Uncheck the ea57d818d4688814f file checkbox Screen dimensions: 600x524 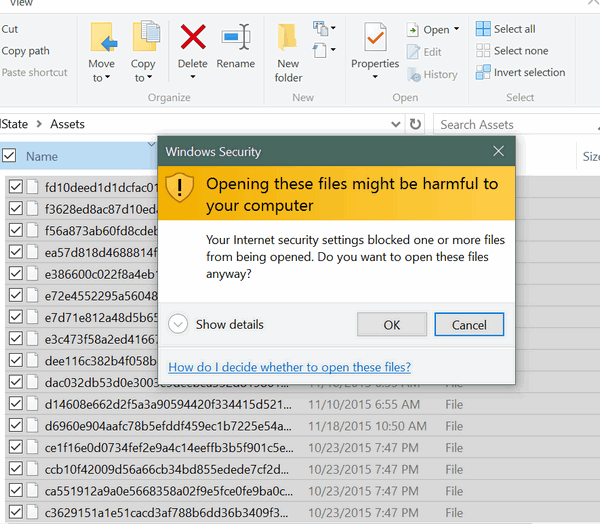(x=16, y=252)
